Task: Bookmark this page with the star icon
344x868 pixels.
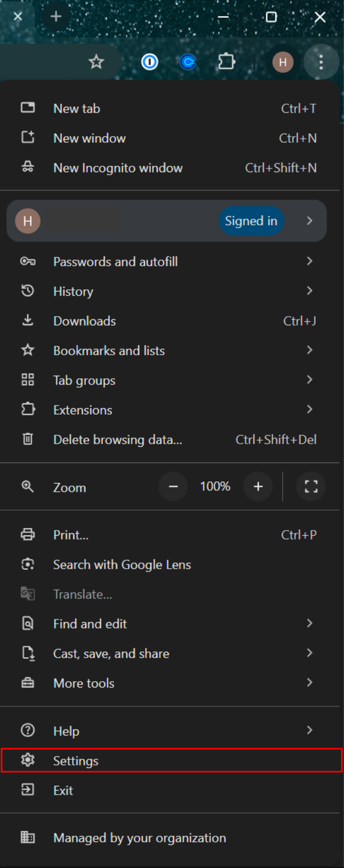Action: point(96,62)
